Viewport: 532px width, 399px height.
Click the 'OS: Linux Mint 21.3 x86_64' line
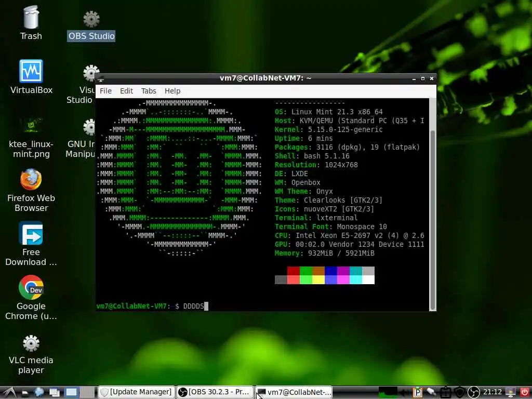point(329,112)
